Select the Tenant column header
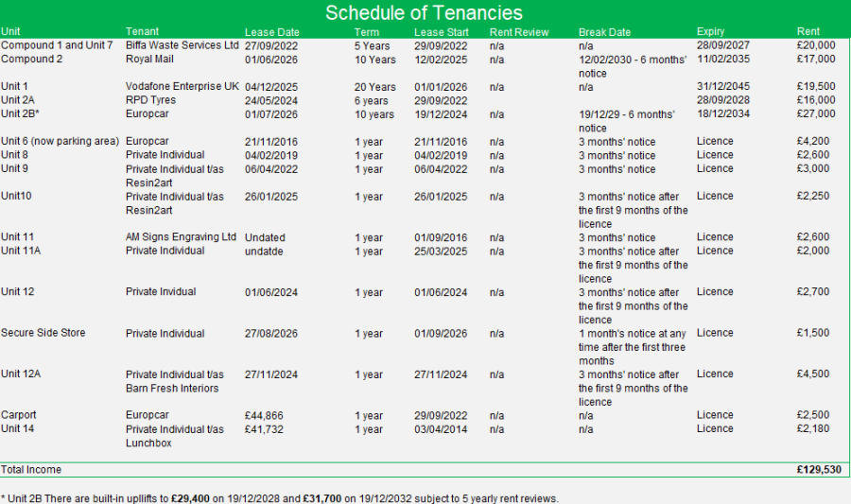Image resolution: width=851 pixels, height=504 pixels. tap(142, 31)
